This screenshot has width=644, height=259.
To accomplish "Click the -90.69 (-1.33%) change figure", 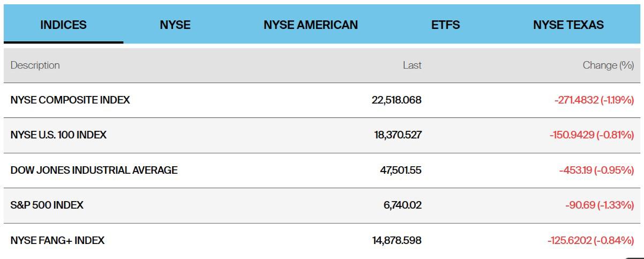I will coord(600,205).
